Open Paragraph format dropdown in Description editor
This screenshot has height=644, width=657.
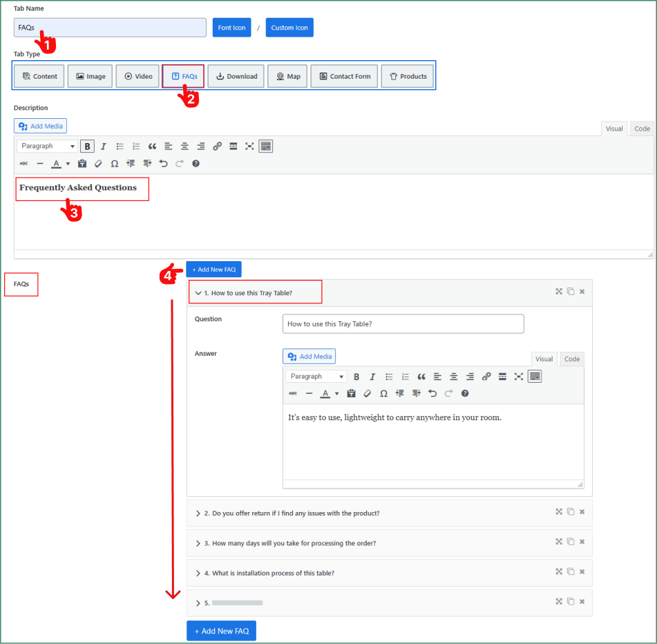coord(48,146)
